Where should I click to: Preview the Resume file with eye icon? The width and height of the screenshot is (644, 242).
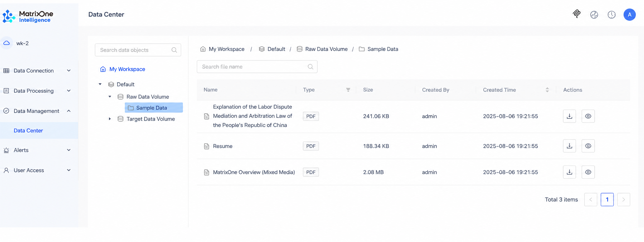coord(588,146)
